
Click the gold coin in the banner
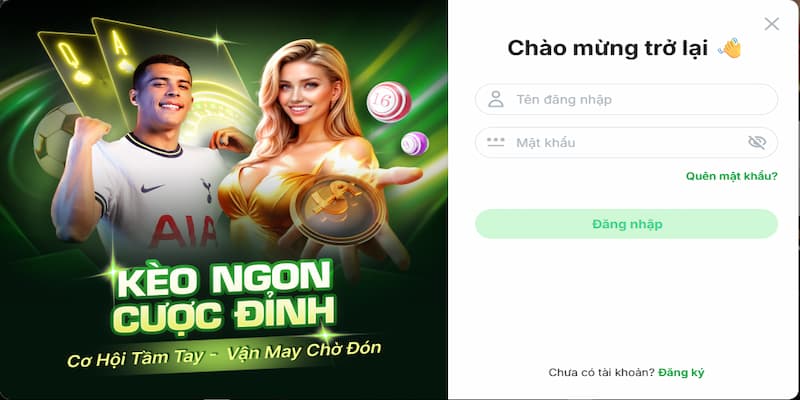pos(337,210)
